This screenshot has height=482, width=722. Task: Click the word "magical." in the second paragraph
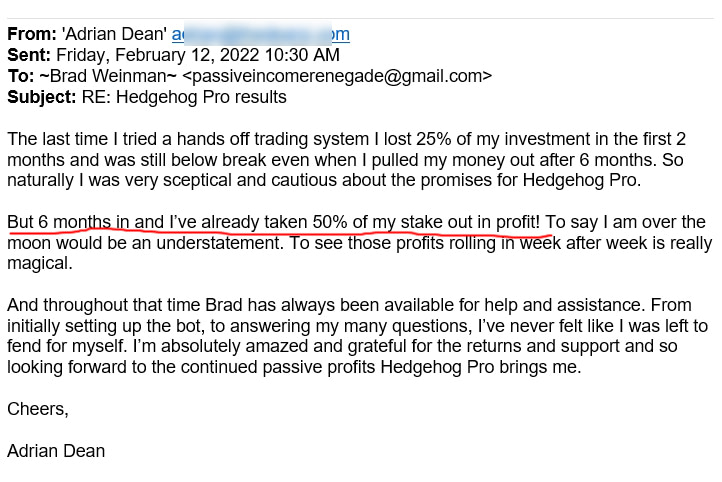[38, 264]
